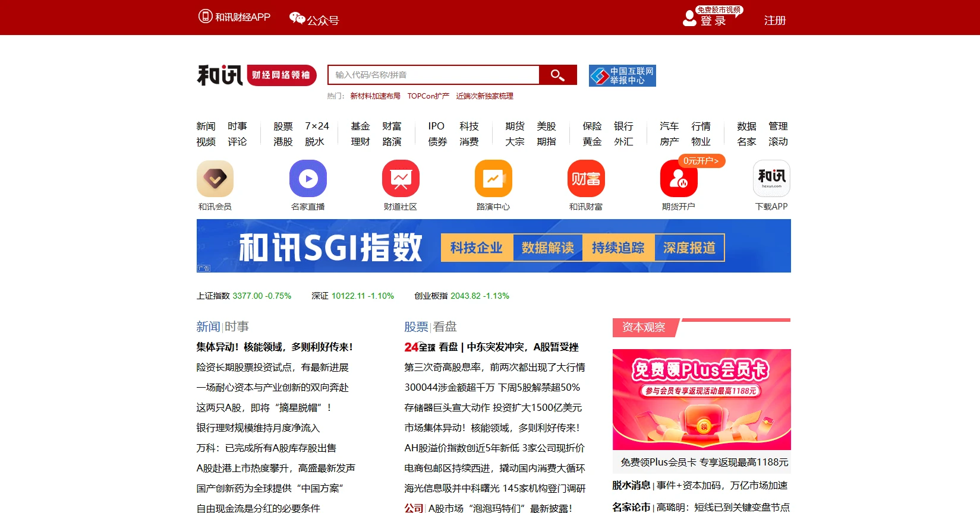This screenshot has width=980, height=513.
Task: Go to the IPO nav item
Action: point(436,126)
